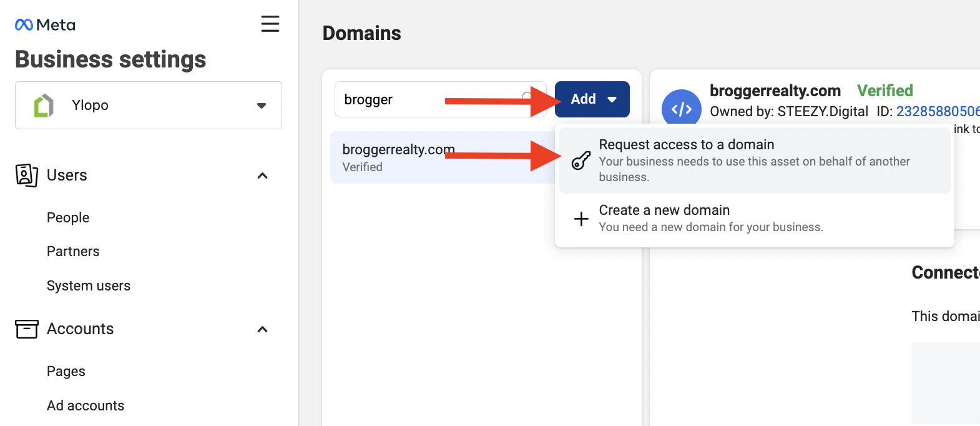Click the green Verified status label
The image size is (980, 426).
885,91
